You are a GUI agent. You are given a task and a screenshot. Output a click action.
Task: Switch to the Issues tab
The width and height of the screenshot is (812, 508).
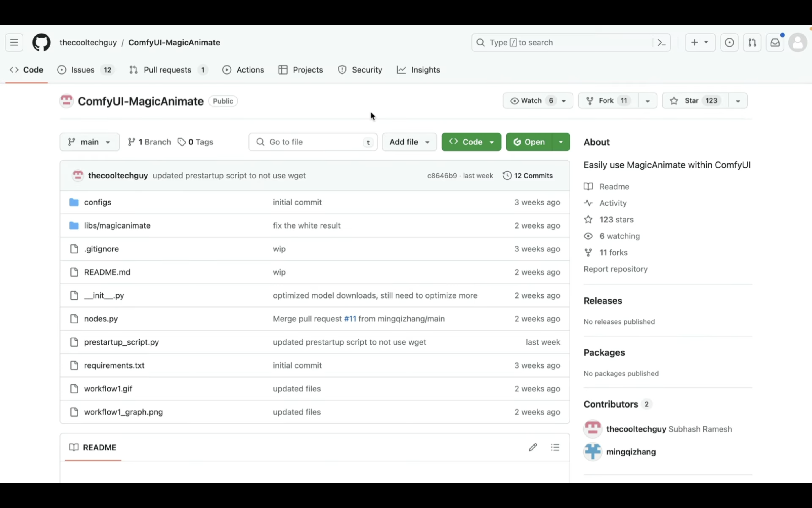[x=86, y=70]
